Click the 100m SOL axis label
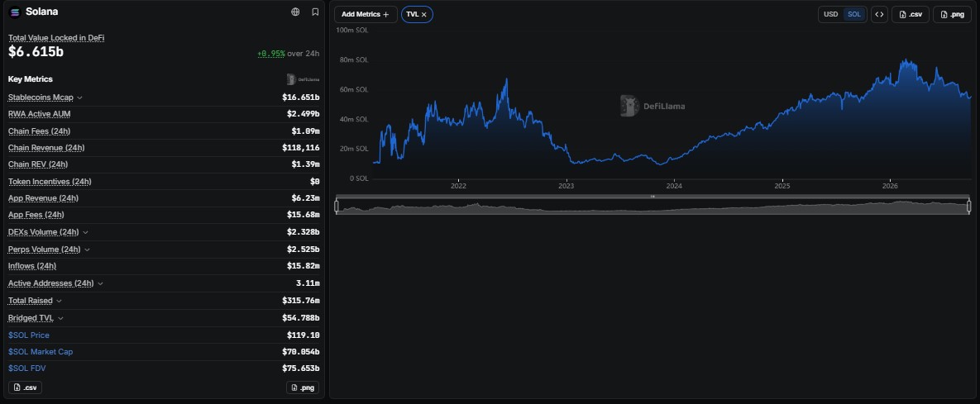The width and height of the screenshot is (980, 404). coord(352,30)
